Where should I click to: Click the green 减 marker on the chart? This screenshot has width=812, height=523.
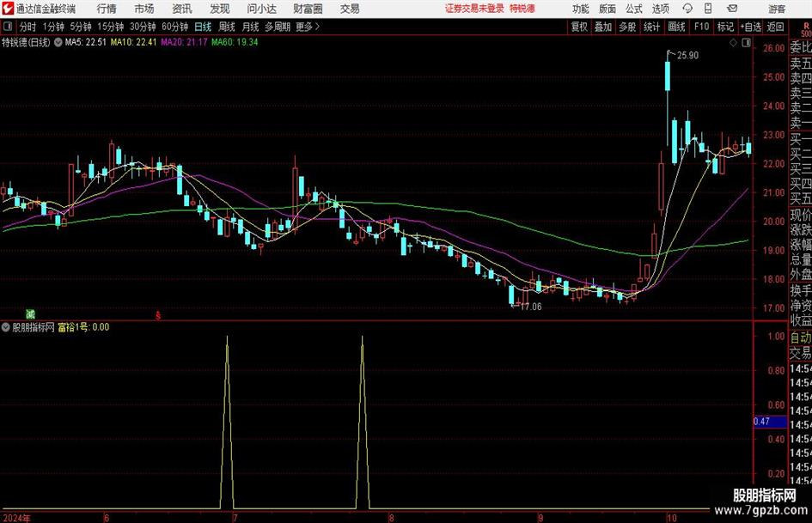coord(31,313)
